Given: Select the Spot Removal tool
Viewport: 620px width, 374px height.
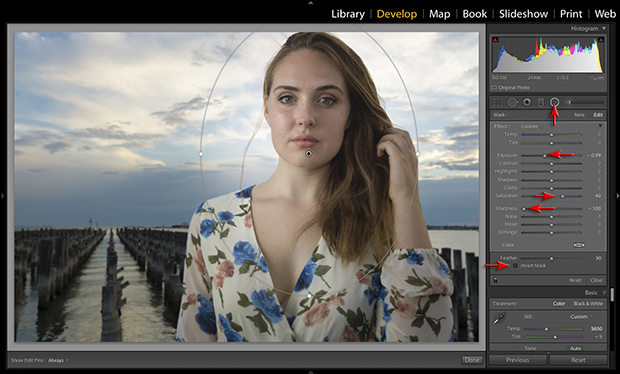Looking at the screenshot, I should 512,102.
